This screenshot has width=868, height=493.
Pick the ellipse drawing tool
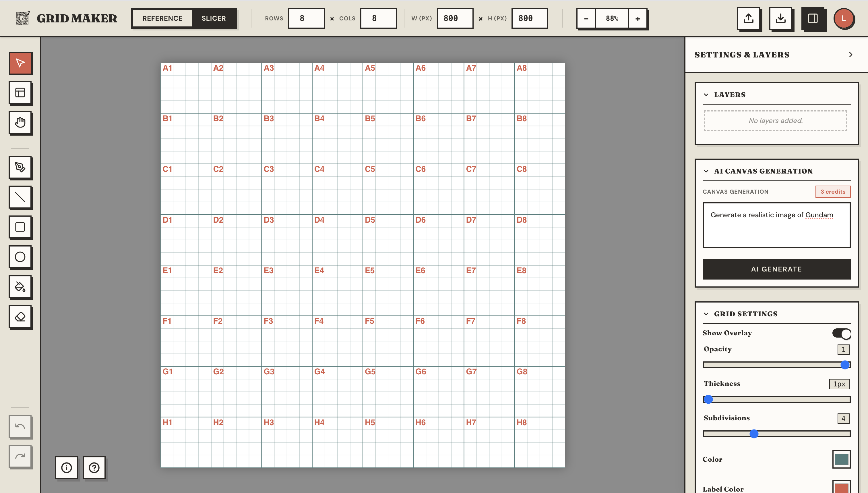pyautogui.click(x=20, y=257)
